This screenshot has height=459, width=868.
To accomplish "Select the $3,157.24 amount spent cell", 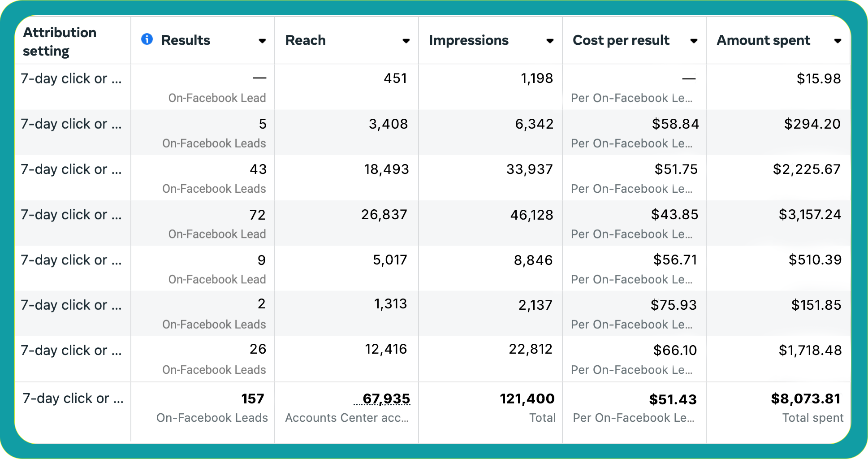I will [809, 215].
